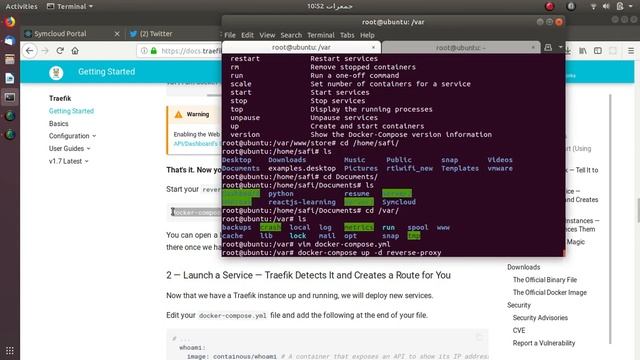
Task: Open the Basics sidebar link
Action: coord(59,124)
